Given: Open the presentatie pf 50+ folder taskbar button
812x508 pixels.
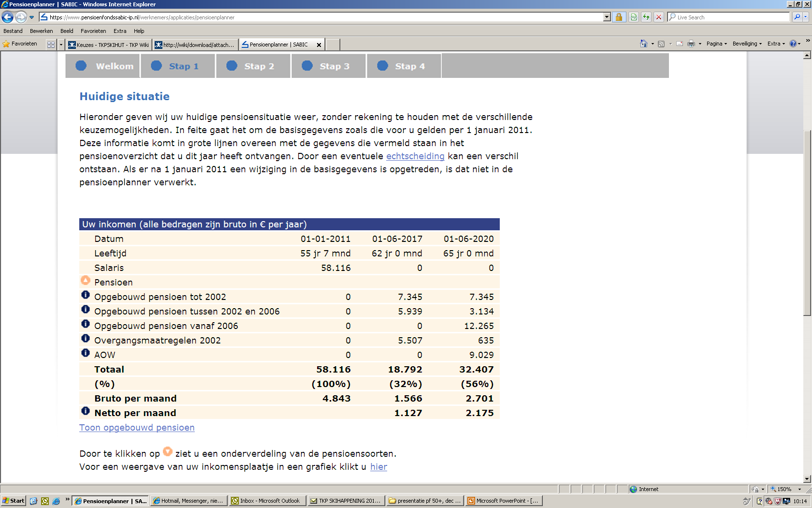Looking at the screenshot, I should coord(425,501).
